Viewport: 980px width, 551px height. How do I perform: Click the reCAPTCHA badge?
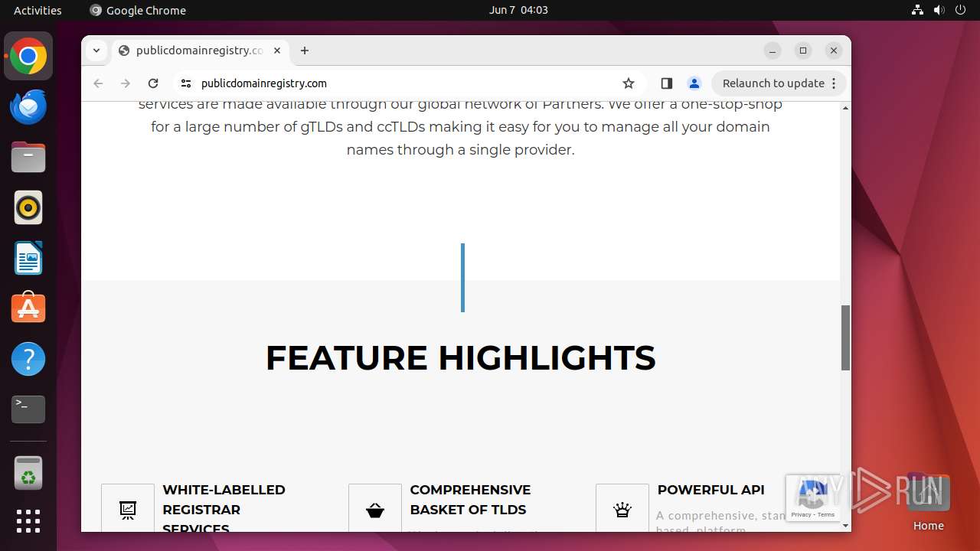(813, 498)
